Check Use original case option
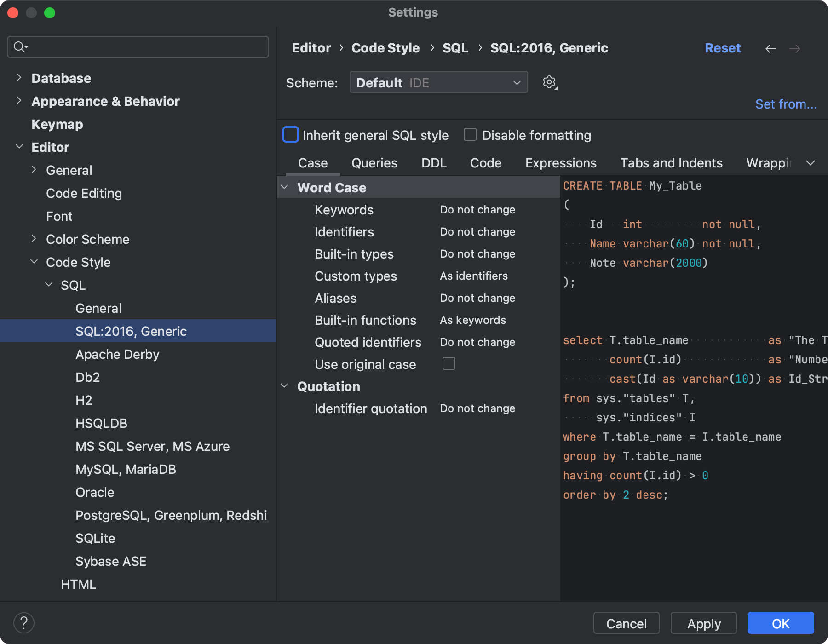The image size is (828, 644). 448,363
